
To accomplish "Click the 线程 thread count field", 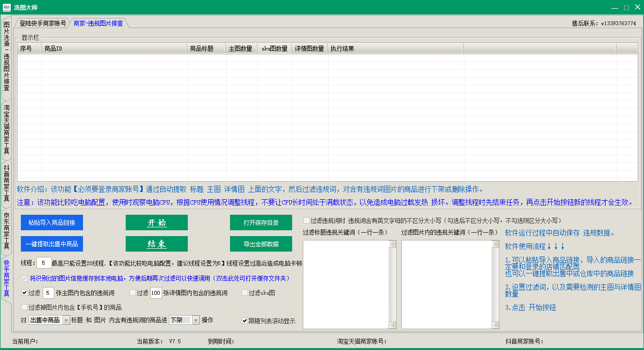I will 44,263.
